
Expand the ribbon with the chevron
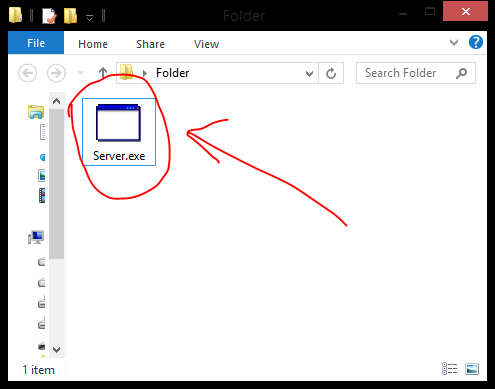coord(454,43)
